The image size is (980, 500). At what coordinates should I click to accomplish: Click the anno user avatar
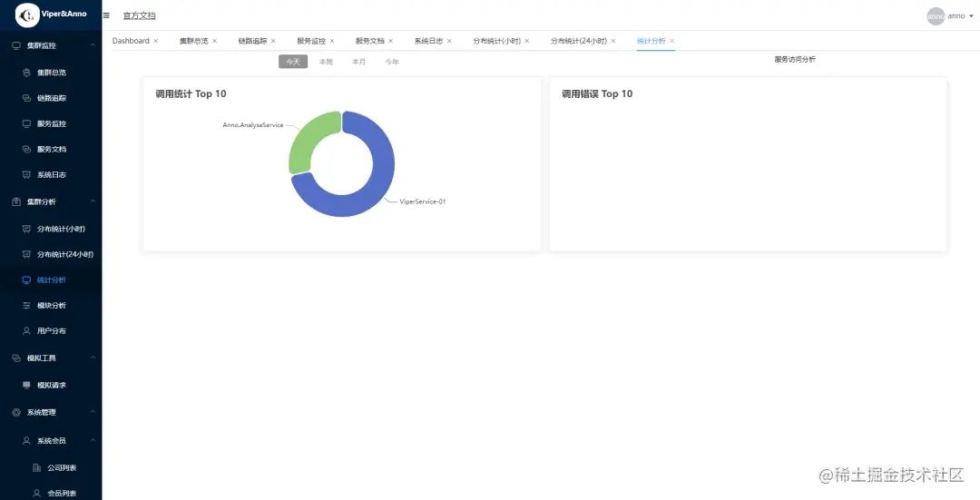coord(936,16)
